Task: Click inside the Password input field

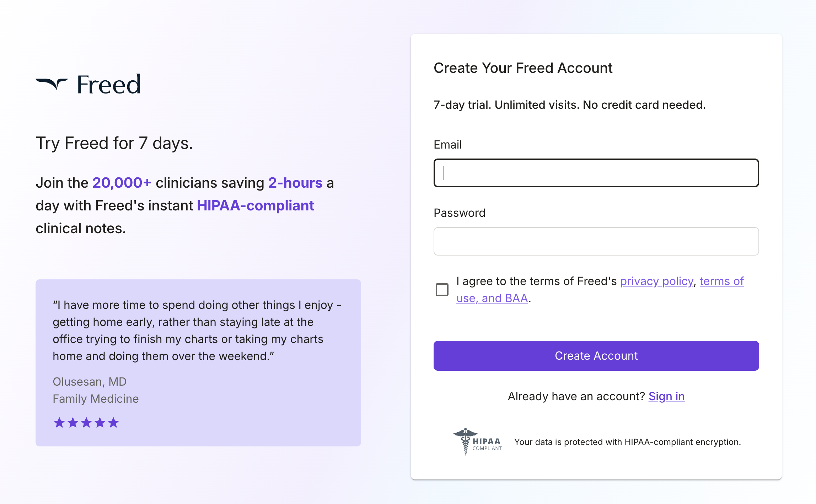Action: click(596, 241)
